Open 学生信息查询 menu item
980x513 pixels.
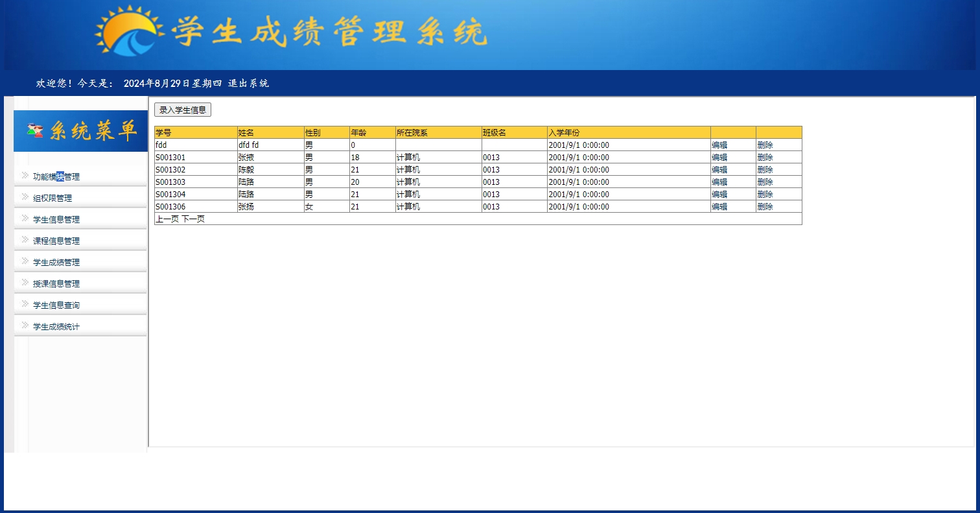56,305
